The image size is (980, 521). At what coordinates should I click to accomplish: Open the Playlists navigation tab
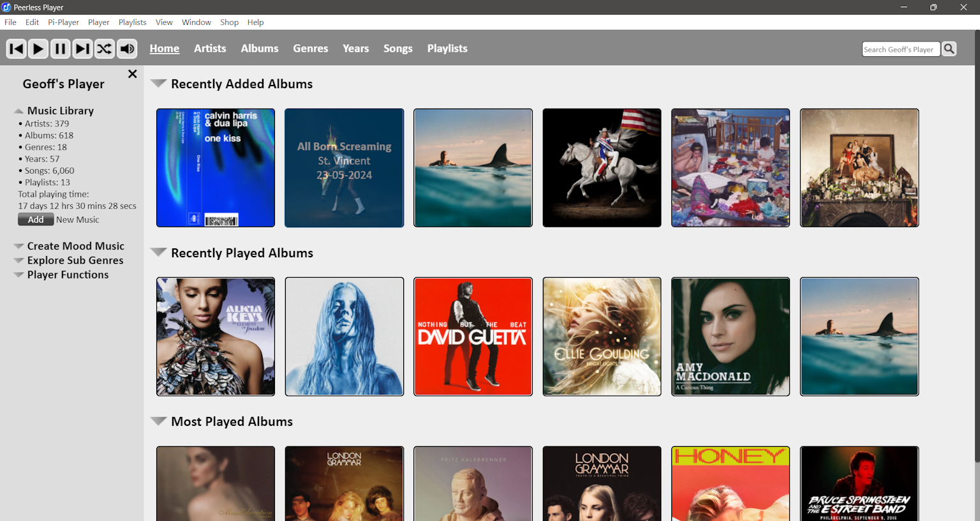pyautogui.click(x=447, y=49)
